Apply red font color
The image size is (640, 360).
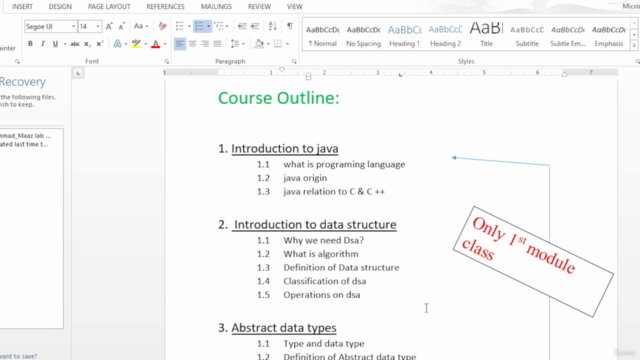click(156, 44)
